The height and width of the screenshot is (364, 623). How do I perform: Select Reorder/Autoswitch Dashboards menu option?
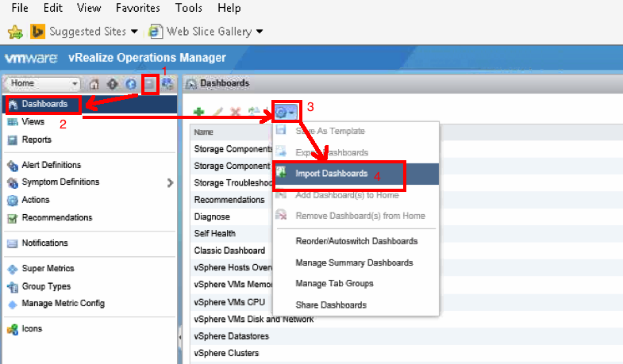pos(356,241)
